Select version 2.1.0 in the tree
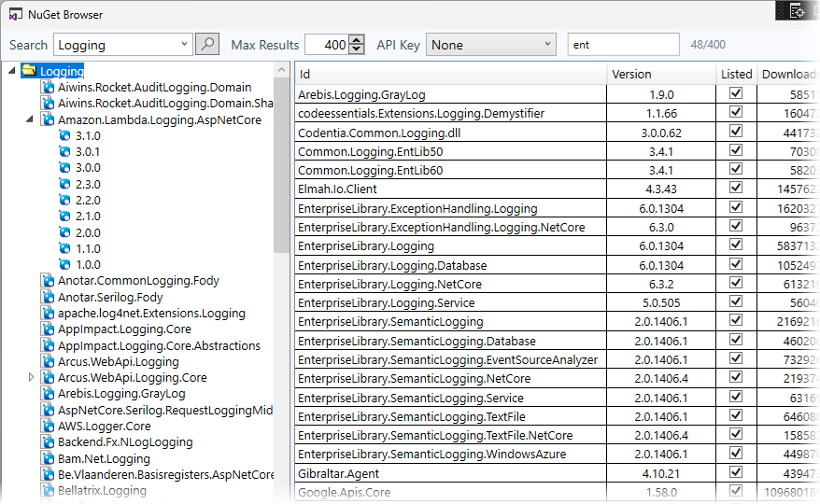 coord(88,217)
